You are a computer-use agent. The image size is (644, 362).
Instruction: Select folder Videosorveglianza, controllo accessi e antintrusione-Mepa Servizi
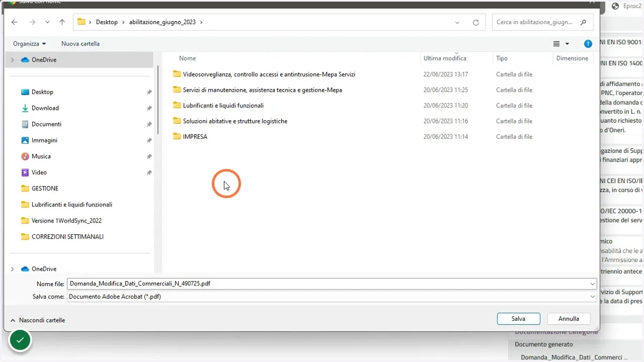(269, 75)
